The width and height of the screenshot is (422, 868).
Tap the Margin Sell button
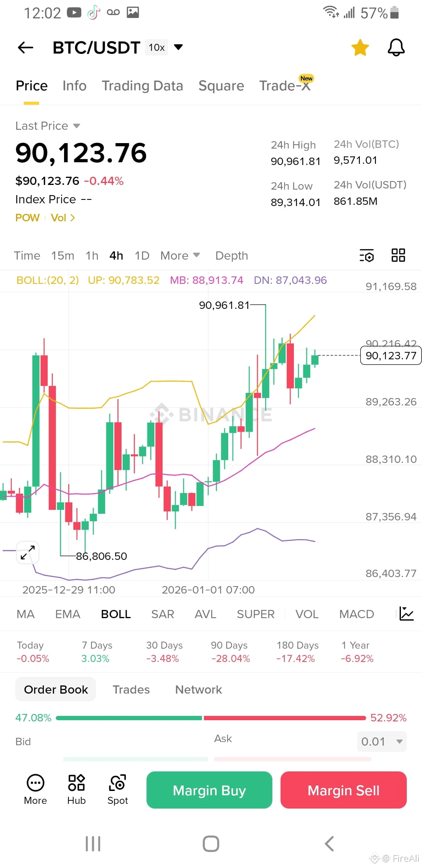(343, 790)
